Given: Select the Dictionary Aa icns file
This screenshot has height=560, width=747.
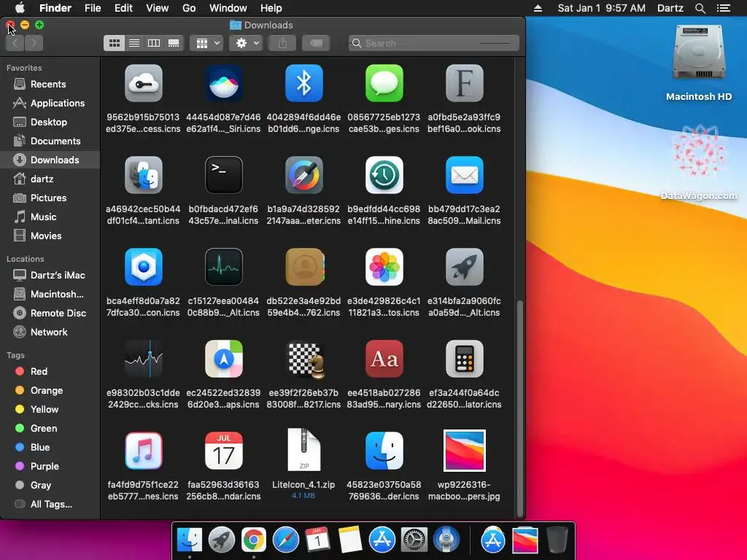Looking at the screenshot, I should (384, 359).
